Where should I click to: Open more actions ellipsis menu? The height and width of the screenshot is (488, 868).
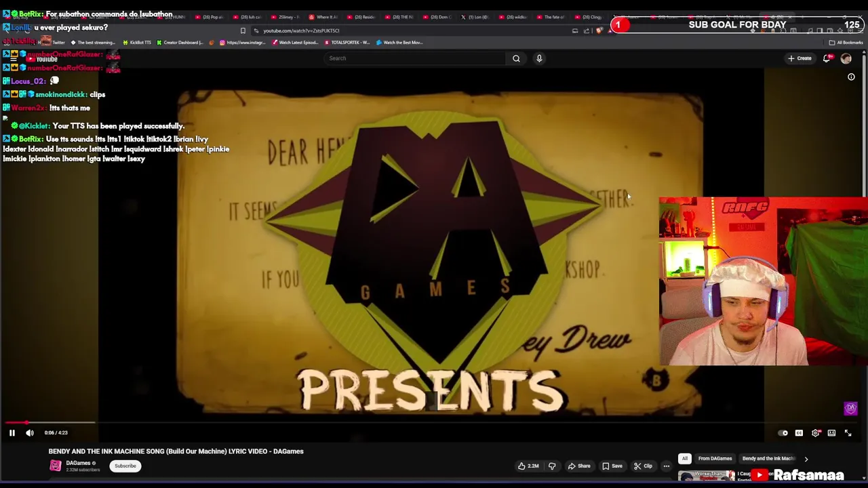point(667,466)
